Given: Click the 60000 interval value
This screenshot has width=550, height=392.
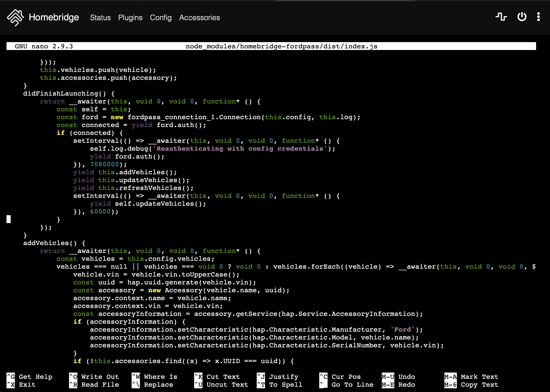Looking at the screenshot, I should tap(100, 212).
